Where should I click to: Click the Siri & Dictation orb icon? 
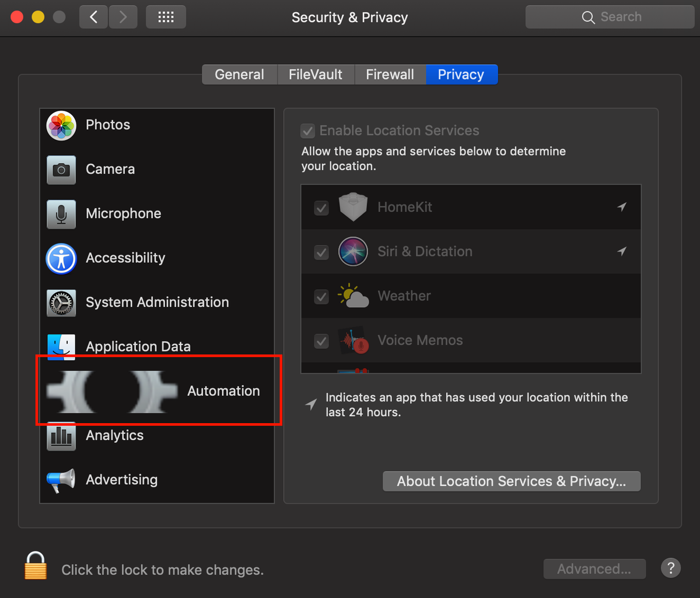[x=353, y=252]
